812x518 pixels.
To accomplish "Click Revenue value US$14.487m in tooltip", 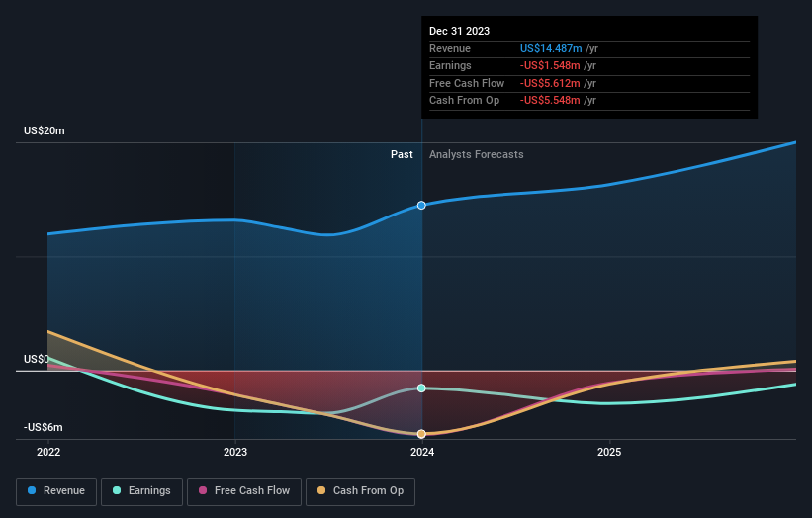I will point(551,48).
